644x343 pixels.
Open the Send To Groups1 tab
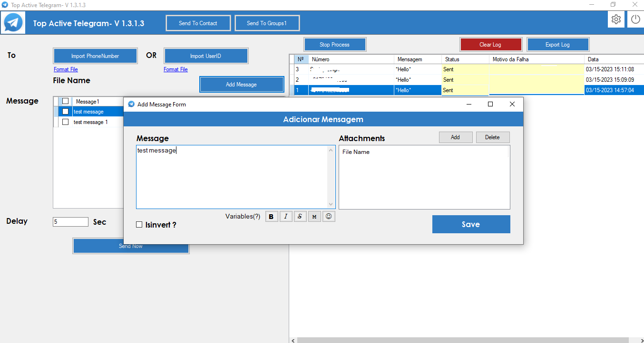tap(267, 23)
